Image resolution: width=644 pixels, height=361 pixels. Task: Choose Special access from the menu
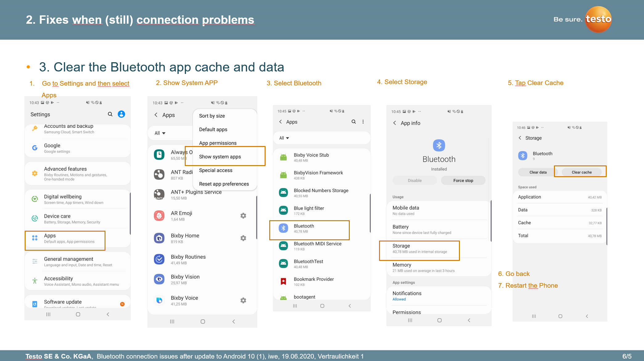225,170
